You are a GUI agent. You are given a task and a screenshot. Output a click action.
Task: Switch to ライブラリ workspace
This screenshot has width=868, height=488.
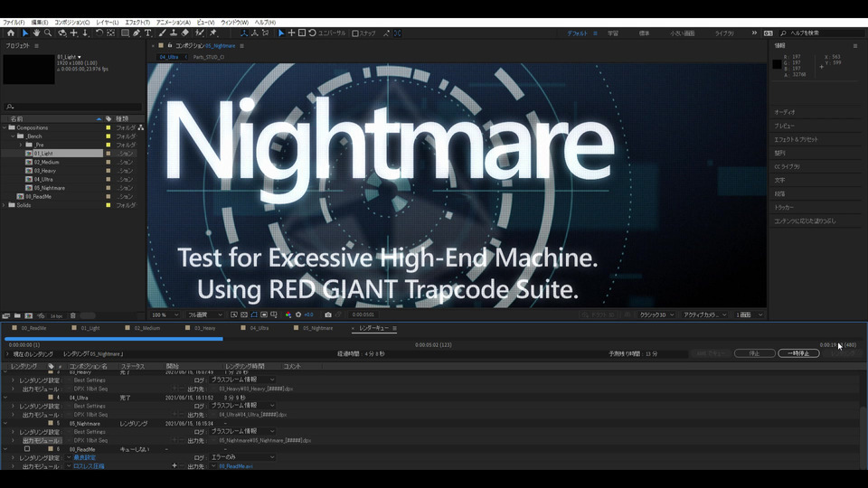[724, 33]
